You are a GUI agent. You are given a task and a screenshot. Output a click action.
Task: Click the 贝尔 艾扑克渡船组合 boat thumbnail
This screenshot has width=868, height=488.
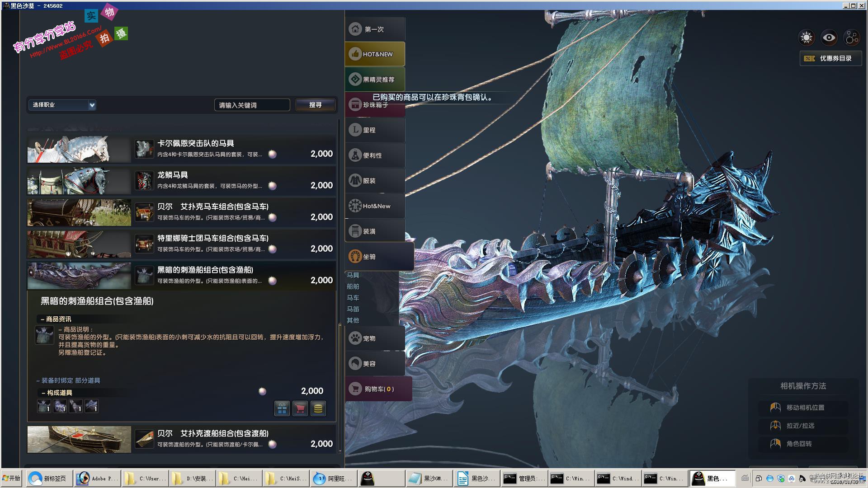tap(79, 439)
